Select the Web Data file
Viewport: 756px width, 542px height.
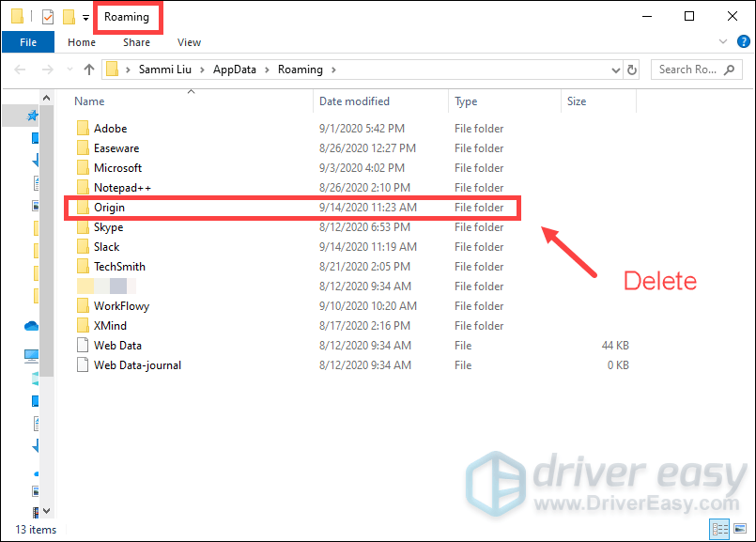coord(117,346)
